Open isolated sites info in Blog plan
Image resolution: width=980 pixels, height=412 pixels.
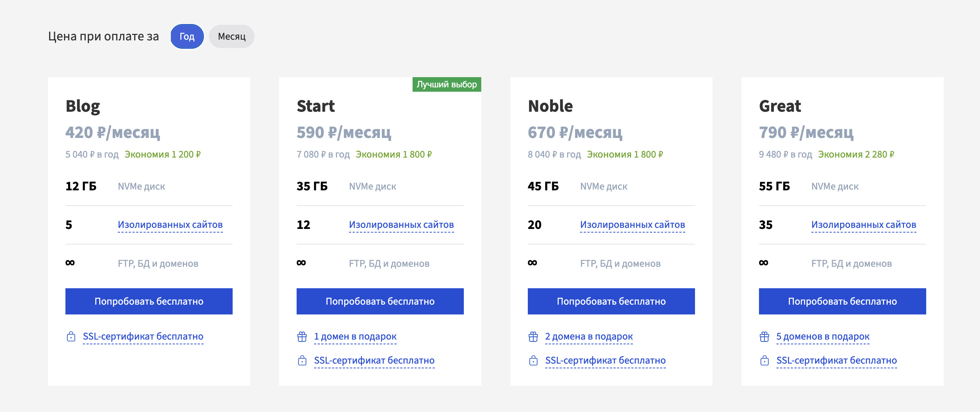(170, 225)
